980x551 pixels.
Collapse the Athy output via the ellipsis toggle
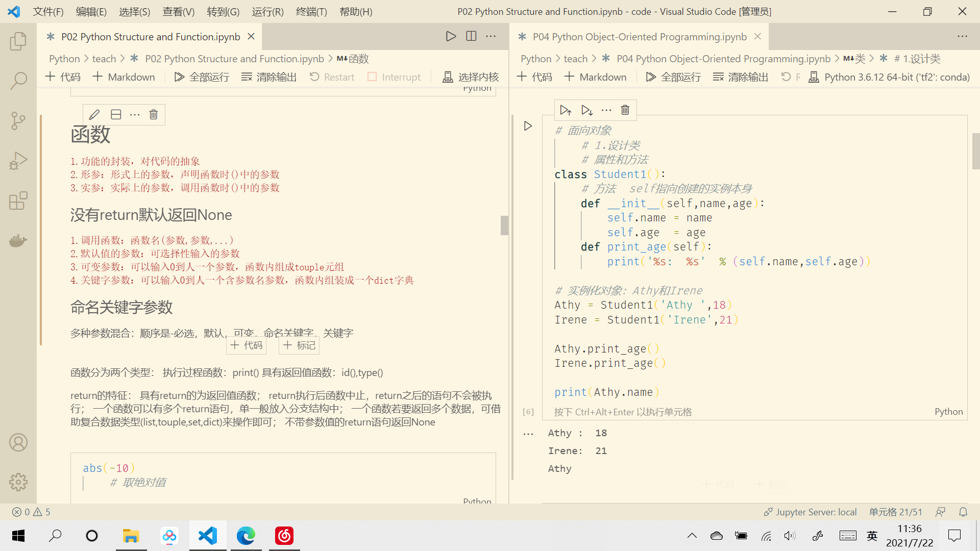pos(528,433)
